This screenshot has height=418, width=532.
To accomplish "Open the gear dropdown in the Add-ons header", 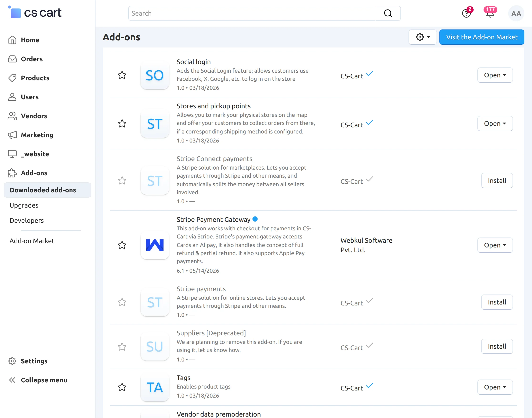I will click(x=423, y=37).
